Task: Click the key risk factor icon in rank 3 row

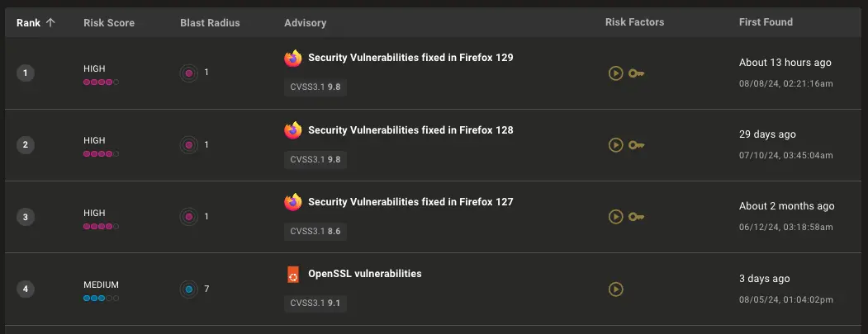Action: (x=636, y=217)
